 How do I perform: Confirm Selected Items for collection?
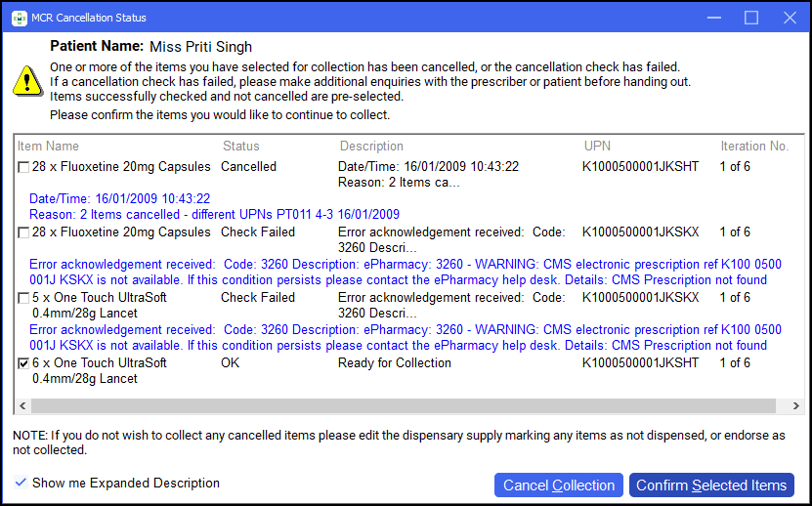tap(710, 485)
